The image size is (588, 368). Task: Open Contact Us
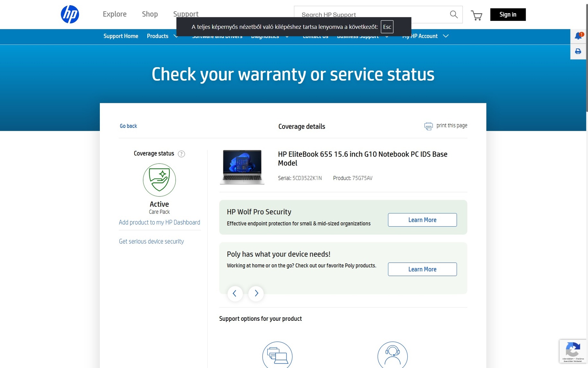[316, 37]
